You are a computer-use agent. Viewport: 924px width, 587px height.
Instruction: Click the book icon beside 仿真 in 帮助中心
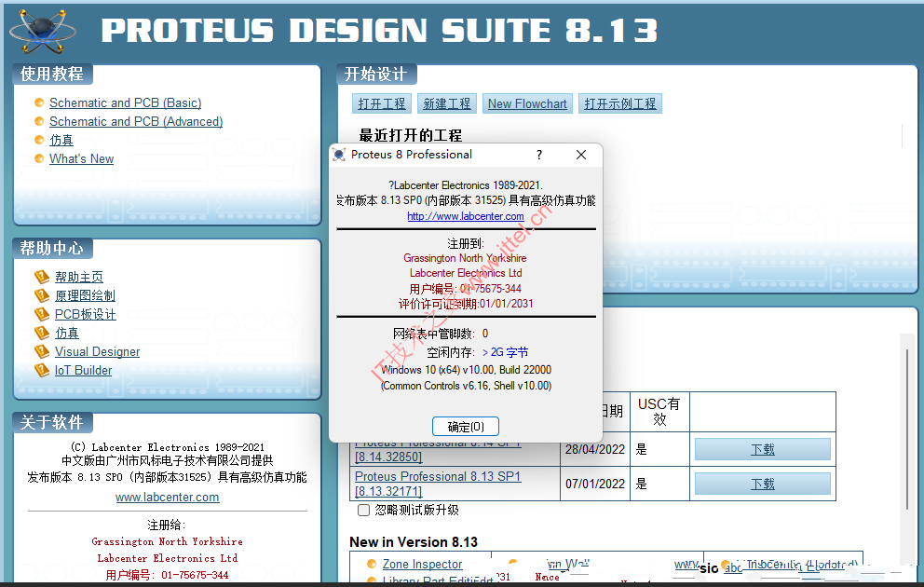click(x=42, y=333)
